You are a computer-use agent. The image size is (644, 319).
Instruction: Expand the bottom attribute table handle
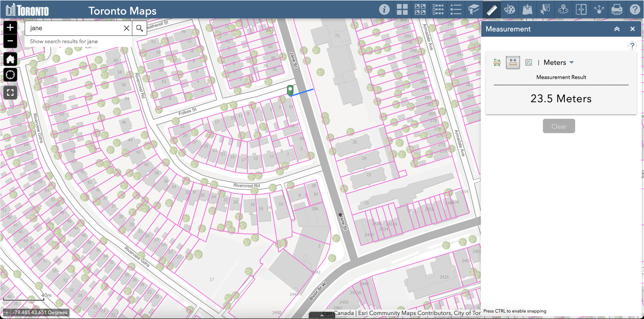click(x=321, y=315)
